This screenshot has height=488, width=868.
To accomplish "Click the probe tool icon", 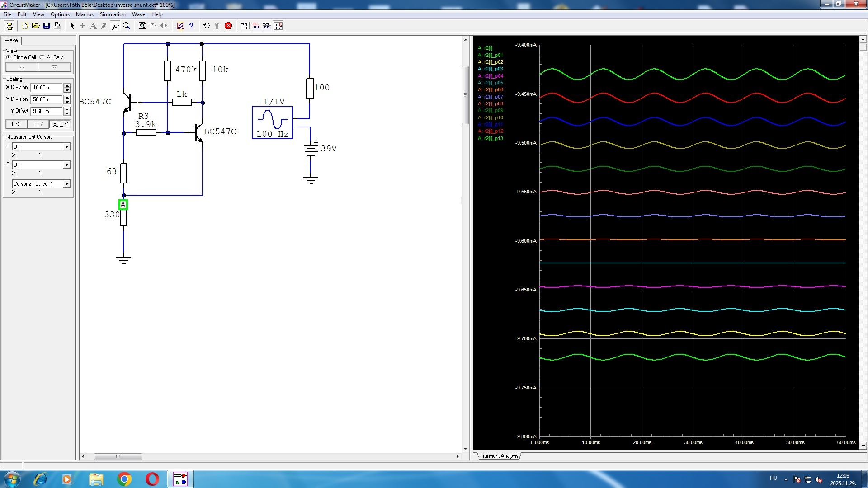I will 115,26.
